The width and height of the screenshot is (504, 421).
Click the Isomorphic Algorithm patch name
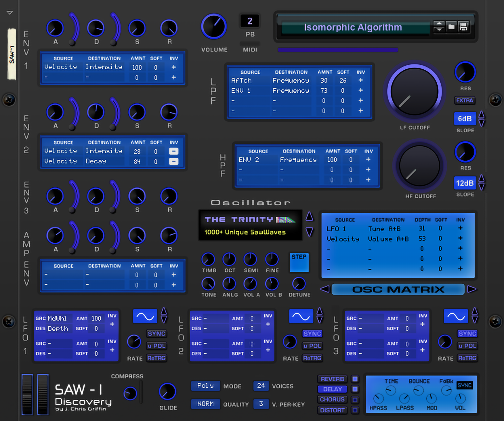pos(353,27)
